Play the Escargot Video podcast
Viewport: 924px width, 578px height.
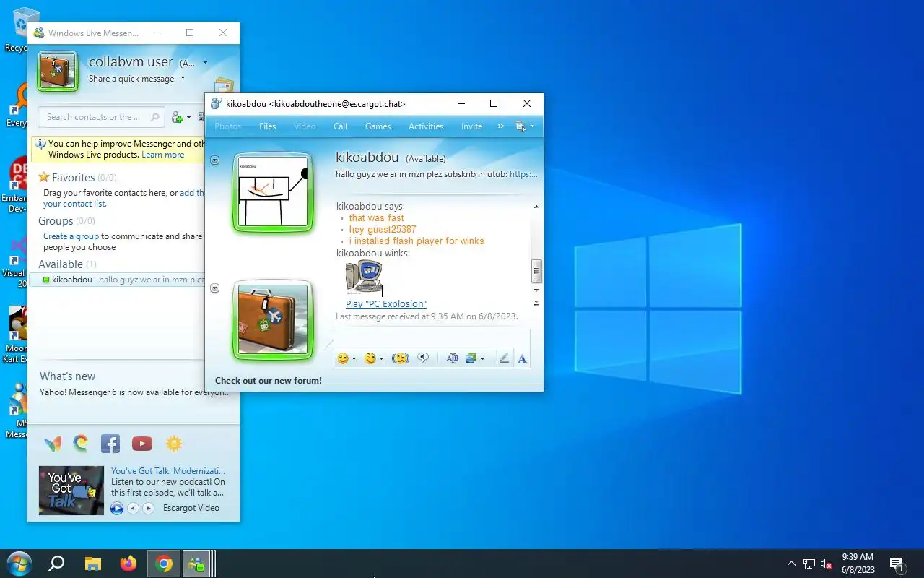coord(117,508)
